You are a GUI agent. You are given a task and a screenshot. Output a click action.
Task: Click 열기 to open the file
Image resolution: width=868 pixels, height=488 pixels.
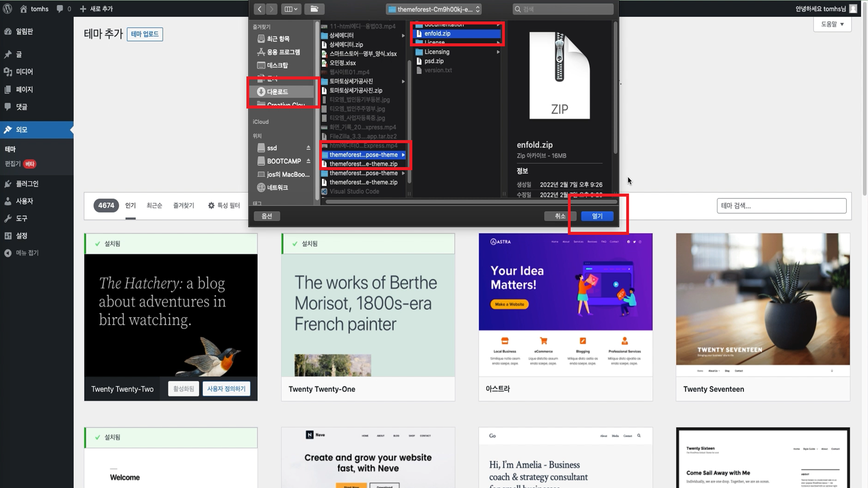pos(597,216)
